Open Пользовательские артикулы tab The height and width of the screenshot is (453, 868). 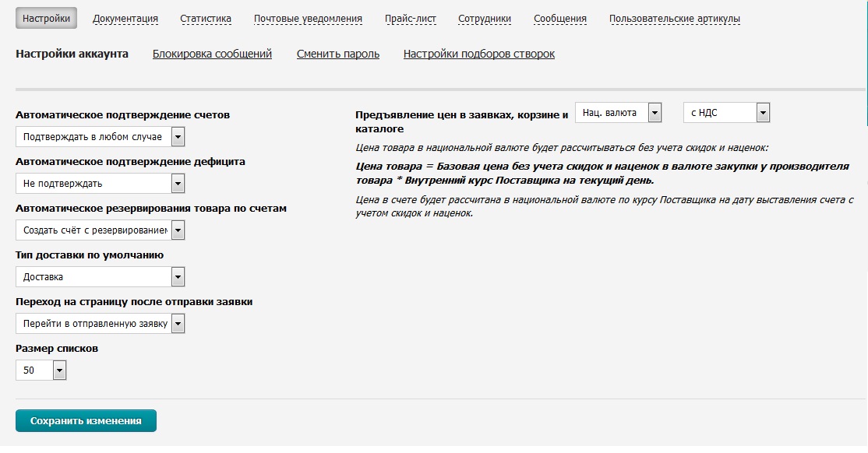coord(674,19)
